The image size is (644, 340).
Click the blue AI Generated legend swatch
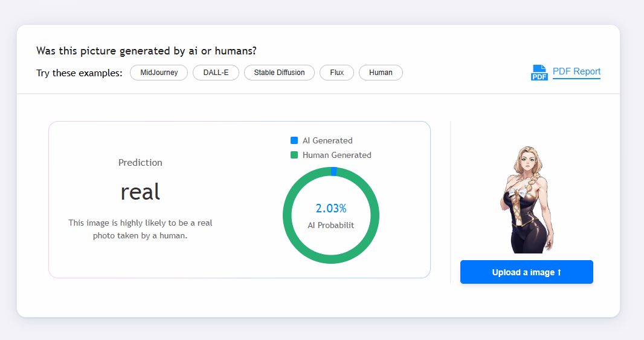click(294, 140)
